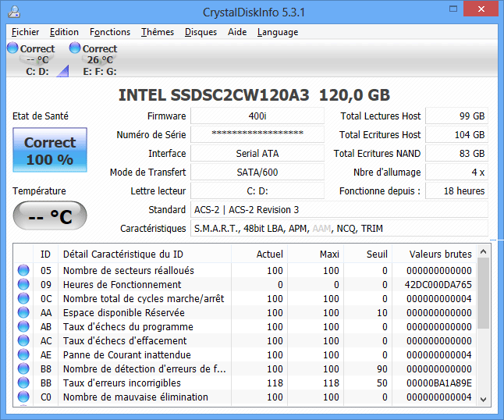Select the Espace disponible Réservée row
This screenshot has height=420, width=504.
(245, 312)
